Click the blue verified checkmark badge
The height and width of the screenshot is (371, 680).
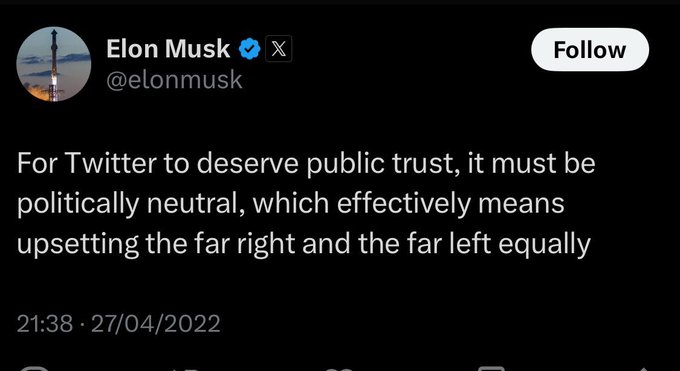(x=249, y=49)
